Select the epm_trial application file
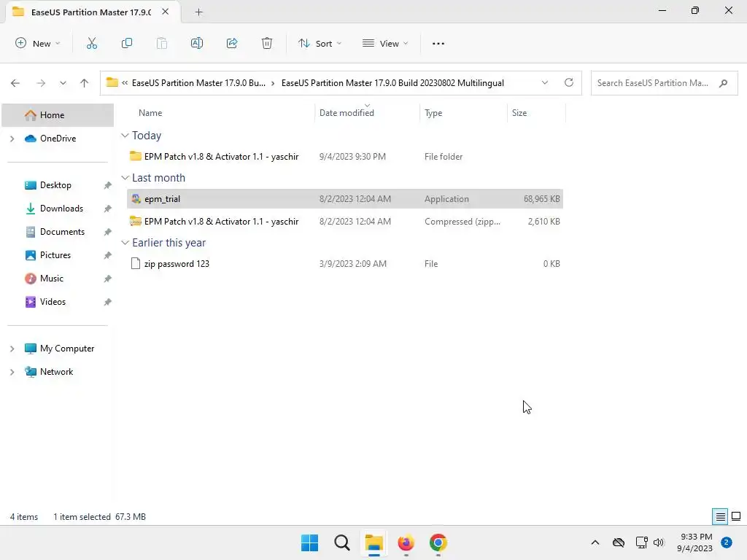 point(345,199)
